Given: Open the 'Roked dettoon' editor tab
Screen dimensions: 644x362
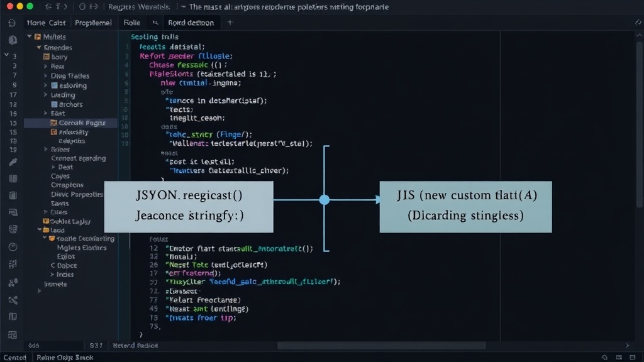Looking at the screenshot, I should point(191,23).
